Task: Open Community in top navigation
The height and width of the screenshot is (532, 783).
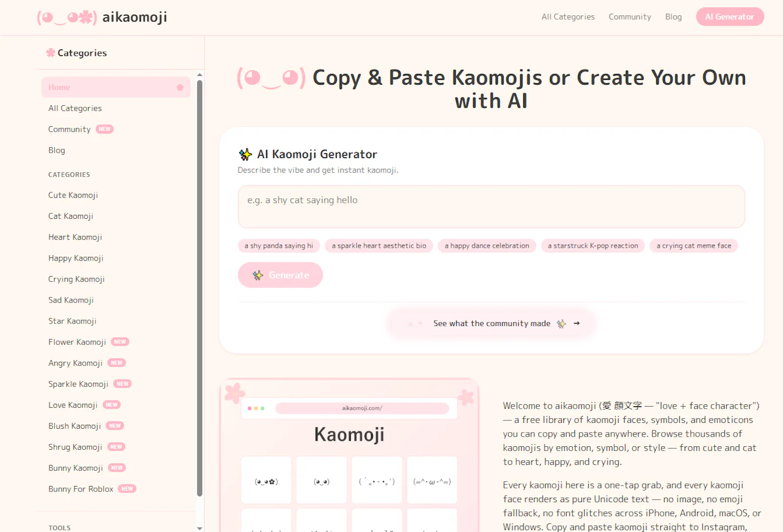Action: (630, 17)
